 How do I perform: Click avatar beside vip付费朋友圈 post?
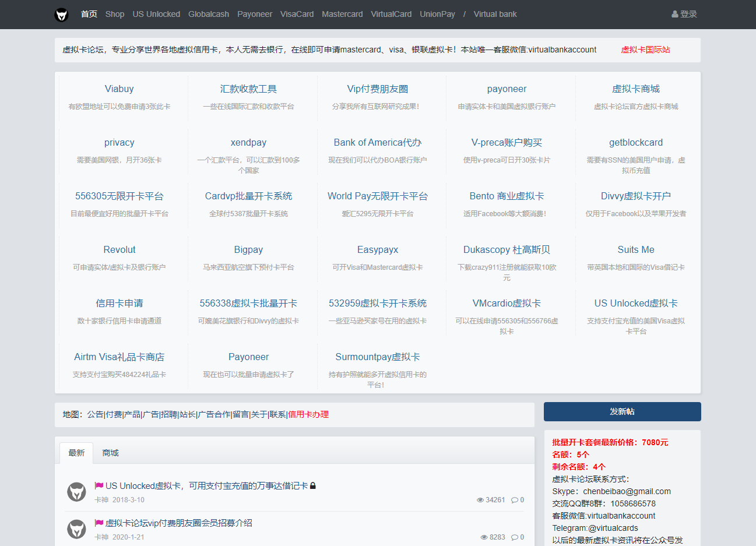tap(76, 529)
